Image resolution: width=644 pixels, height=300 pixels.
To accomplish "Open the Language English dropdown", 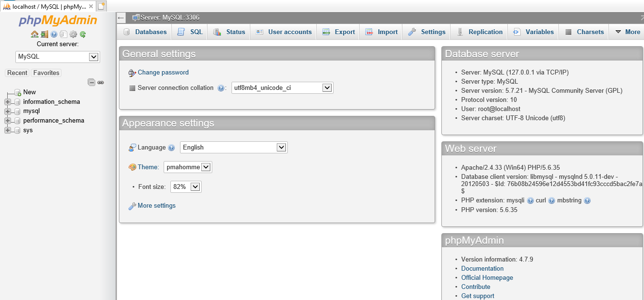I will [234, 148].
